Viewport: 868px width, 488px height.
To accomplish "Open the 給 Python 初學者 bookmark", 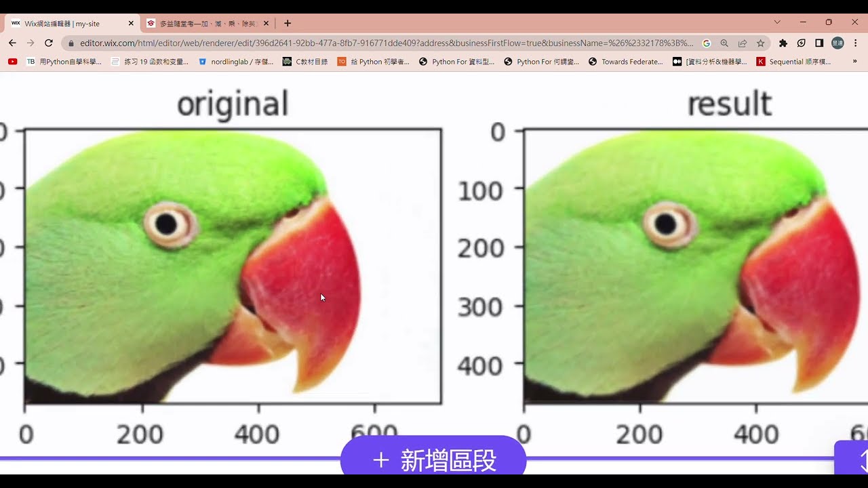I will [374, 61].
